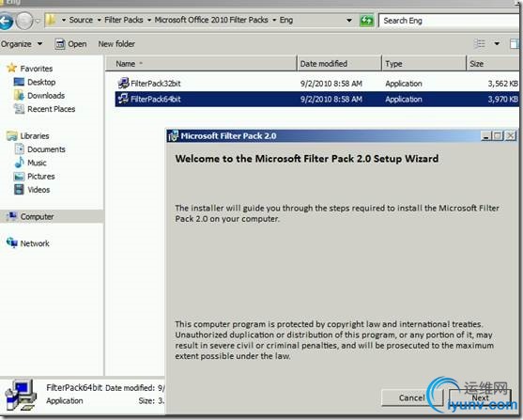Create a New folder from toolbar

[116, 44]
